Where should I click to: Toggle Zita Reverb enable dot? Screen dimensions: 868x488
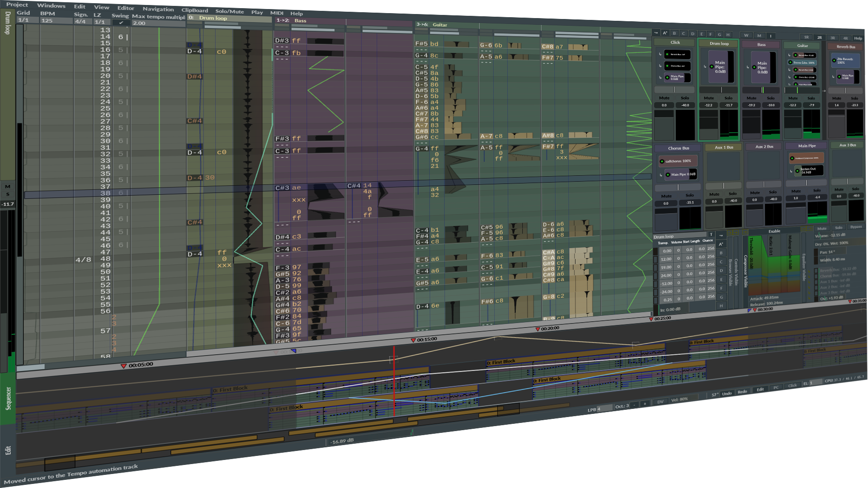click(835, 61)
